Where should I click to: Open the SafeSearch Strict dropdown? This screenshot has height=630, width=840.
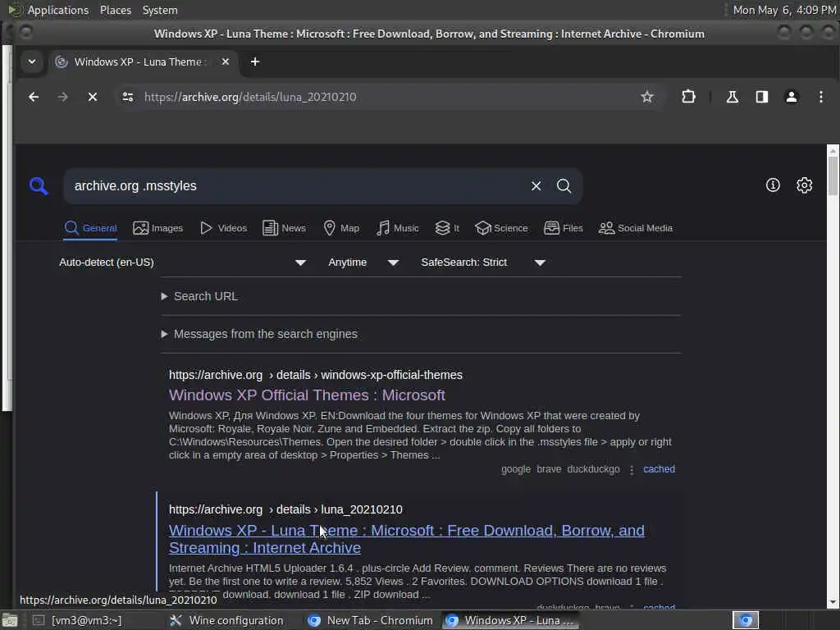[x=483, y=262]
